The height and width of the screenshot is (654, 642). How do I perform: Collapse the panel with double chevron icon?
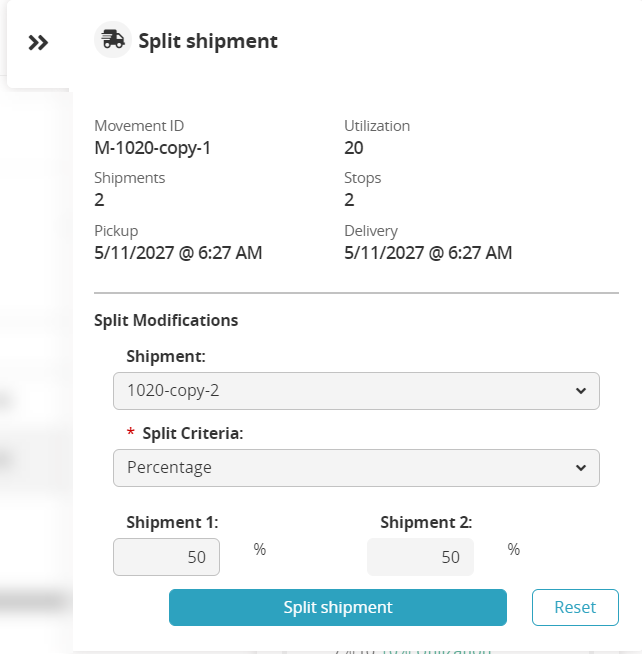[x=38, y=43]
